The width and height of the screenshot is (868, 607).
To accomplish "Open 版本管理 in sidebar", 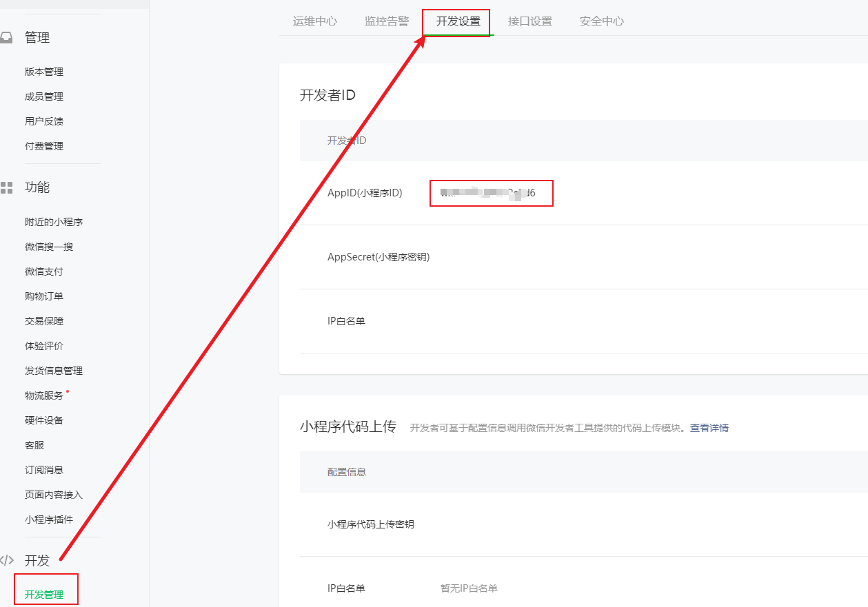I will click(44, 72).
